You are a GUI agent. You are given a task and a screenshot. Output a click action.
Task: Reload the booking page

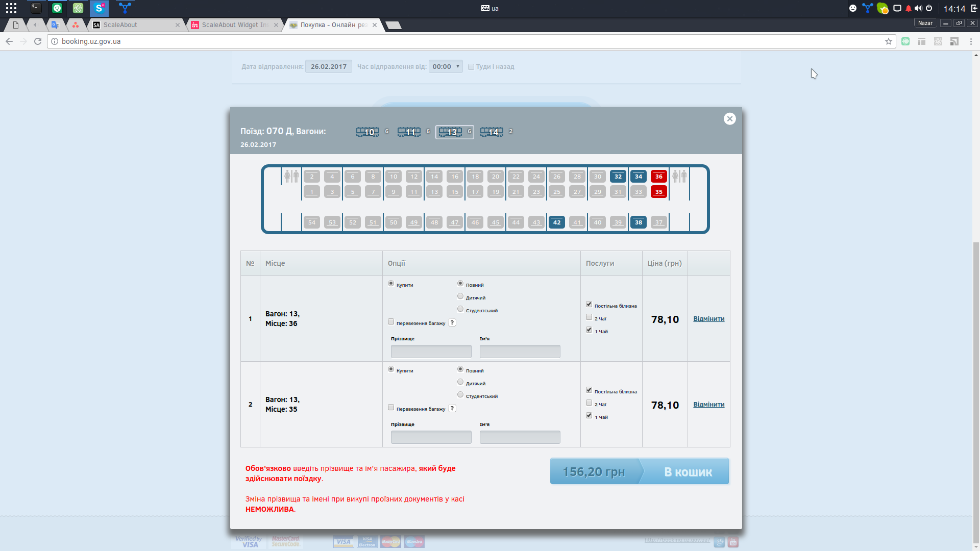pos(38,41)
